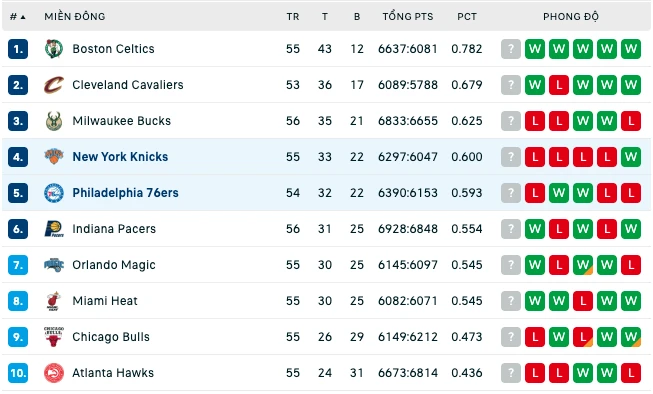
Task: Click the Philadelphia 76ers logo
Action: tap(54, 193)
